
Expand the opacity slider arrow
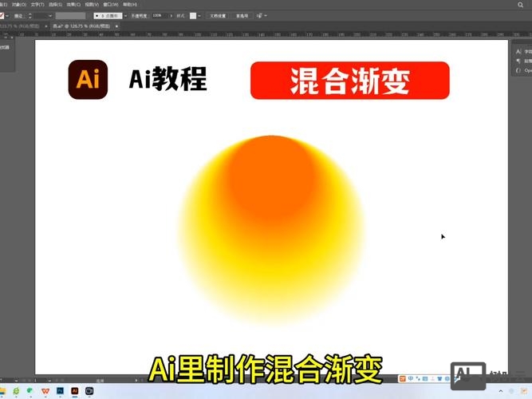click(171, 16)
